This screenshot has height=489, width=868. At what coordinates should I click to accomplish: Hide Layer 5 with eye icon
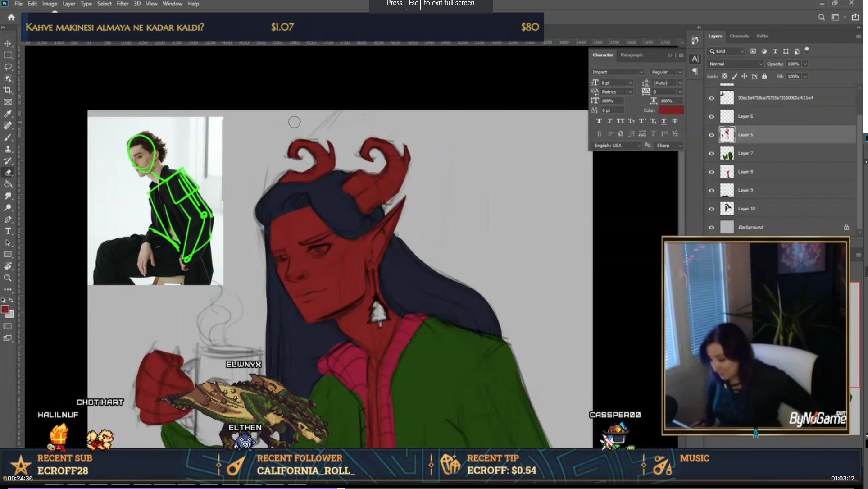tap(712, 135)
